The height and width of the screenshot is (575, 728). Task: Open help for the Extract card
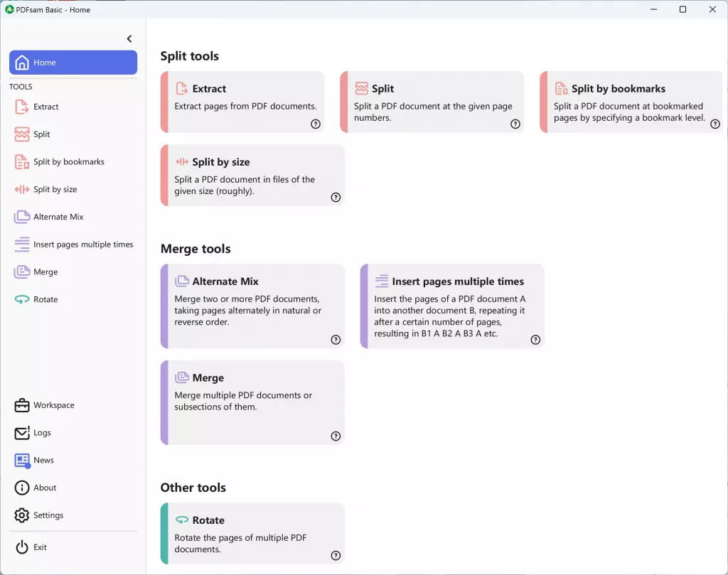[315, 124]
